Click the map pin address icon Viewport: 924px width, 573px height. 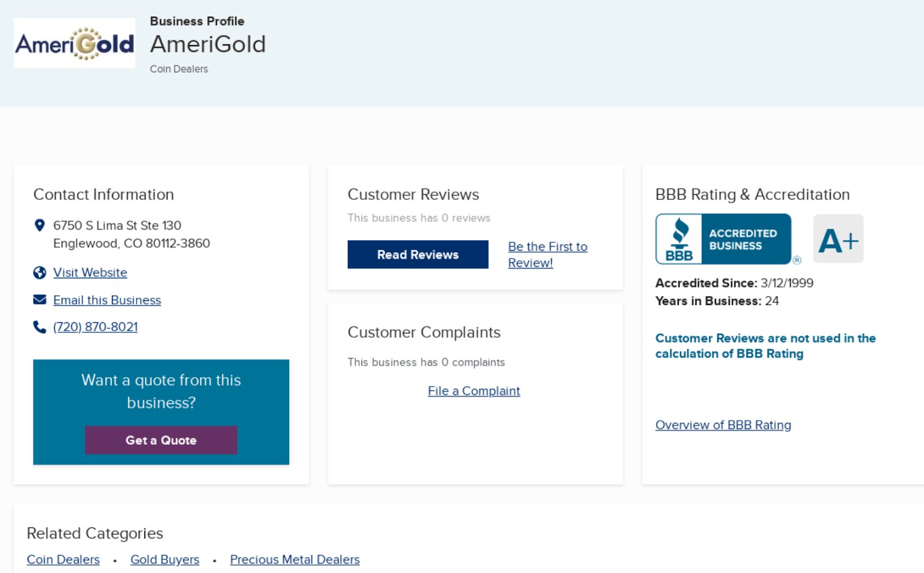click(40, 225)
